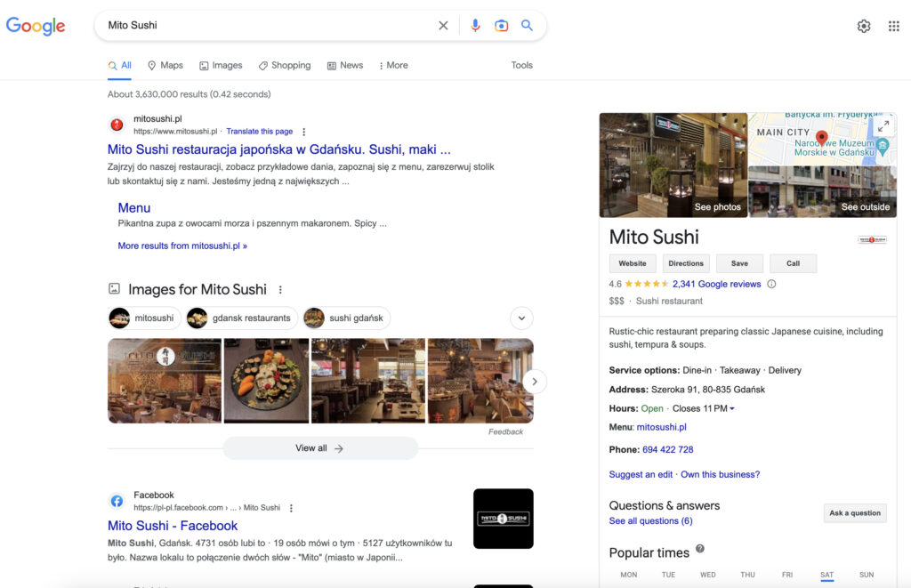The image size is (911, 588).
Task: Open the search Tools options
Action: pyautogui.click(x=521, y=66)
